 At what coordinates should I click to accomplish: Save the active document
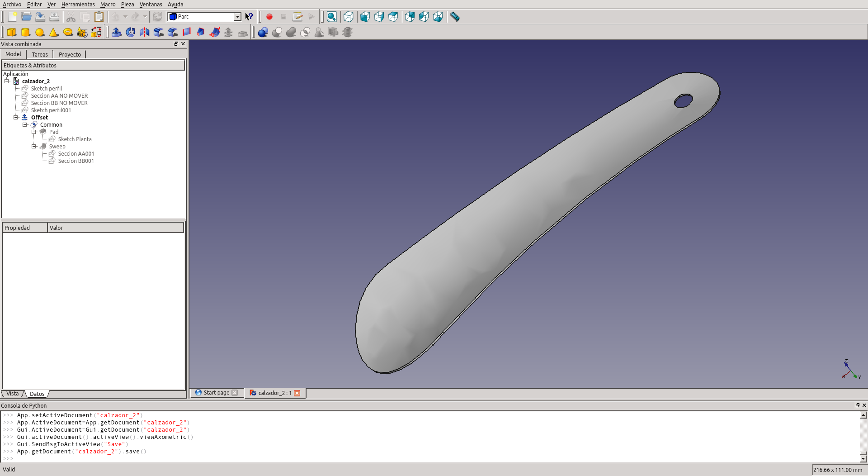pos(40,17)
